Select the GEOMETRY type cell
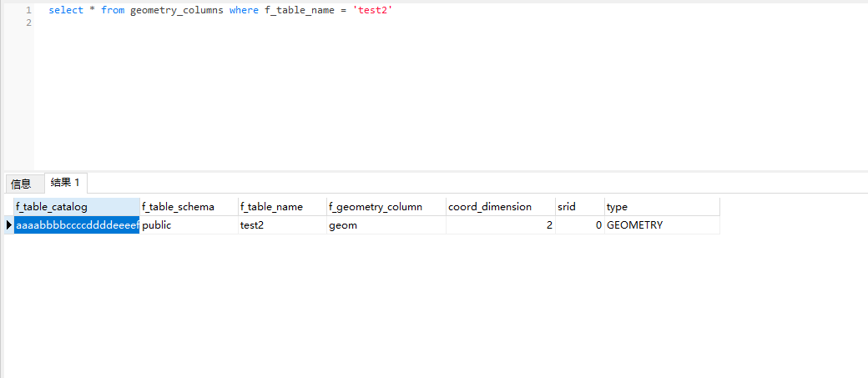This screenshot has width=868, height=378. pyautogui.click(x=662, y=225)
